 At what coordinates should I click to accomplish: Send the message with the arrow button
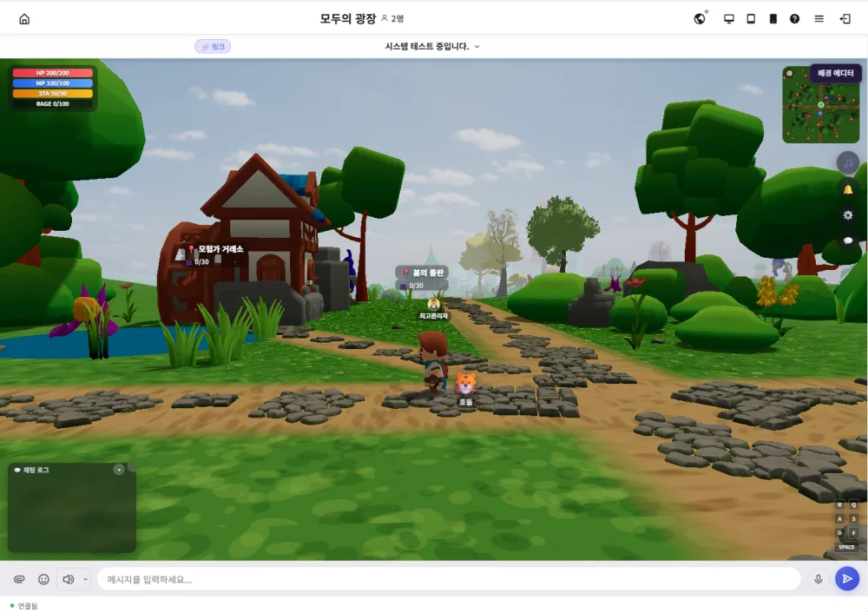[x=847, y=579]
